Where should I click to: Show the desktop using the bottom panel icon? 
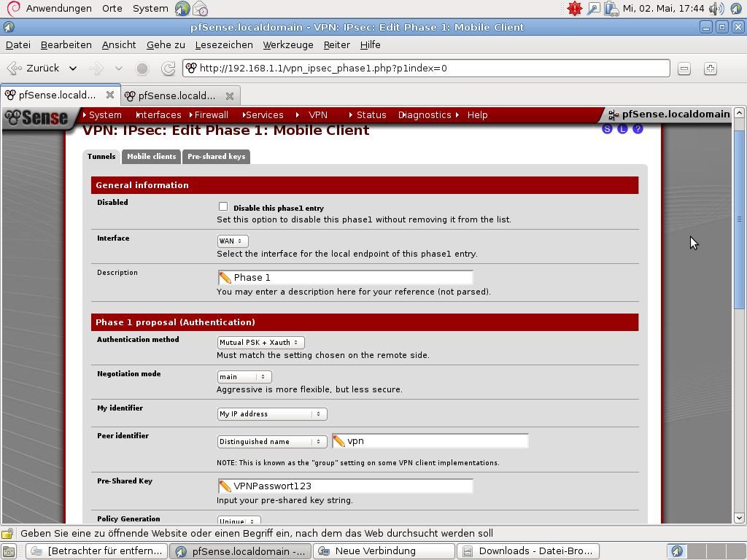tap(9, 551)
